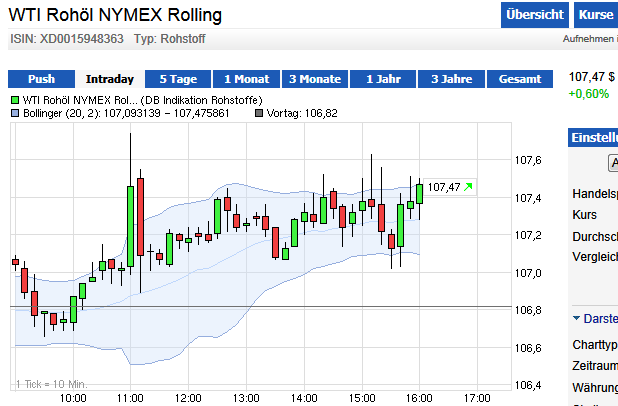
Task: Click the Währung setting label
Action: tap(595, 388)
